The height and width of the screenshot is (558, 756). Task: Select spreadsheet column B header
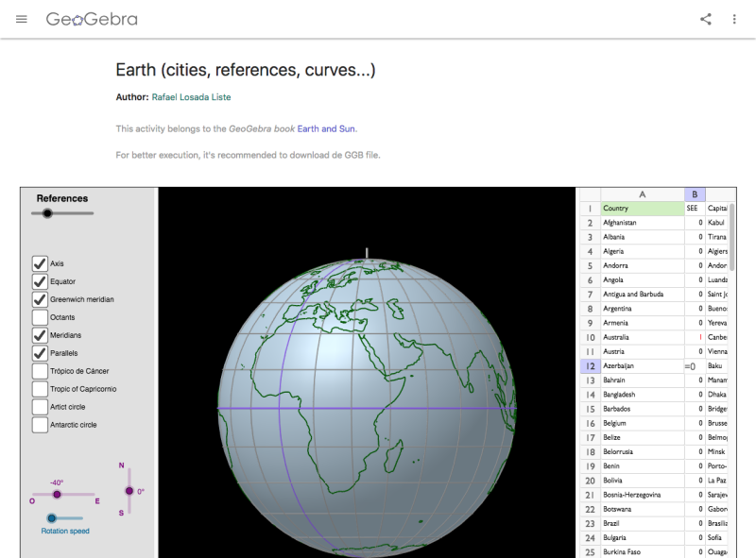point(696,194)
